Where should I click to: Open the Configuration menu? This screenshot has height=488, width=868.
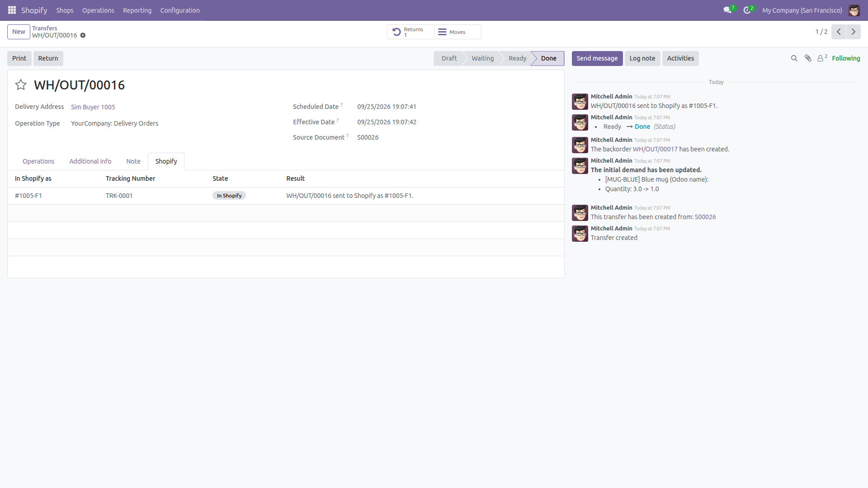(x=180, y=10)
